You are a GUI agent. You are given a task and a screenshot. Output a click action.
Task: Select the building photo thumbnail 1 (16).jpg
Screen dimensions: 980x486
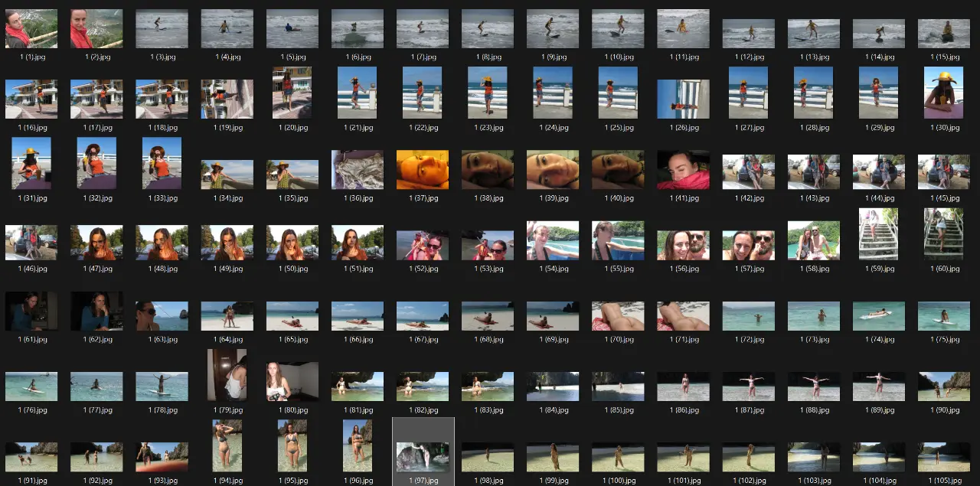(x=31, y=99)
